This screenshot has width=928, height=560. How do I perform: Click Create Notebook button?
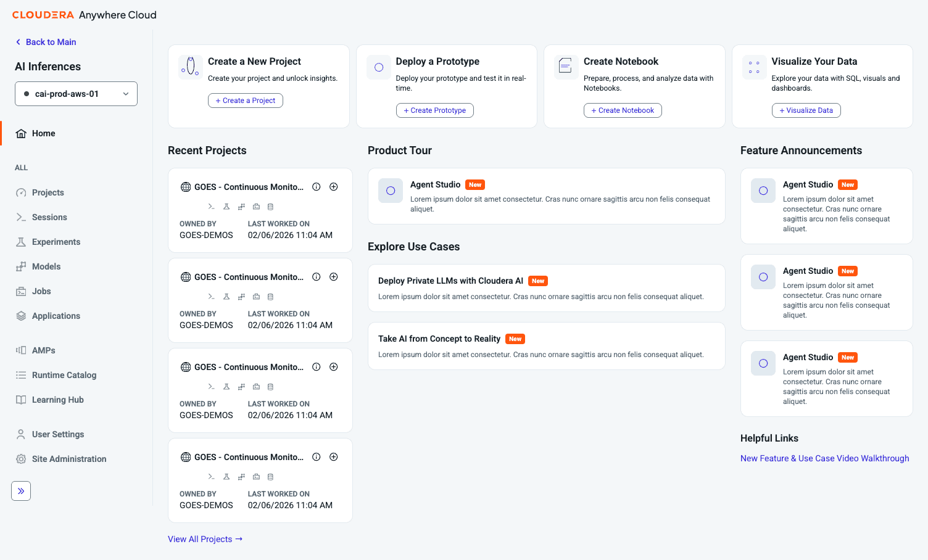(x=623, y=110)
